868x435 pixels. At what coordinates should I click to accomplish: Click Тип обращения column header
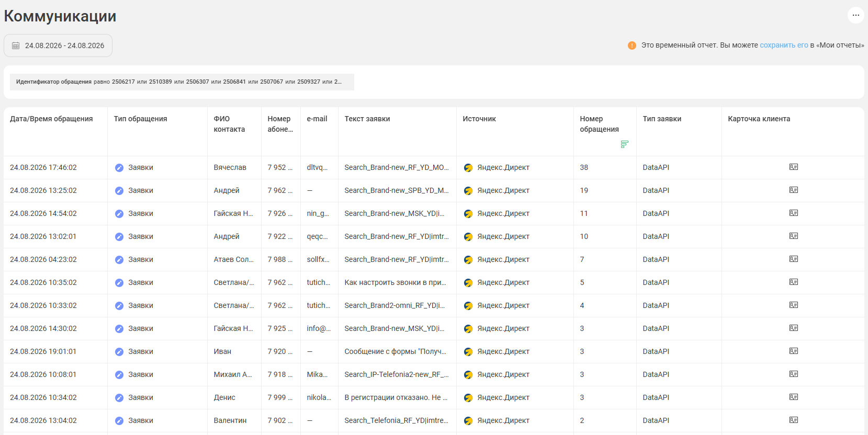click(140, 119)
